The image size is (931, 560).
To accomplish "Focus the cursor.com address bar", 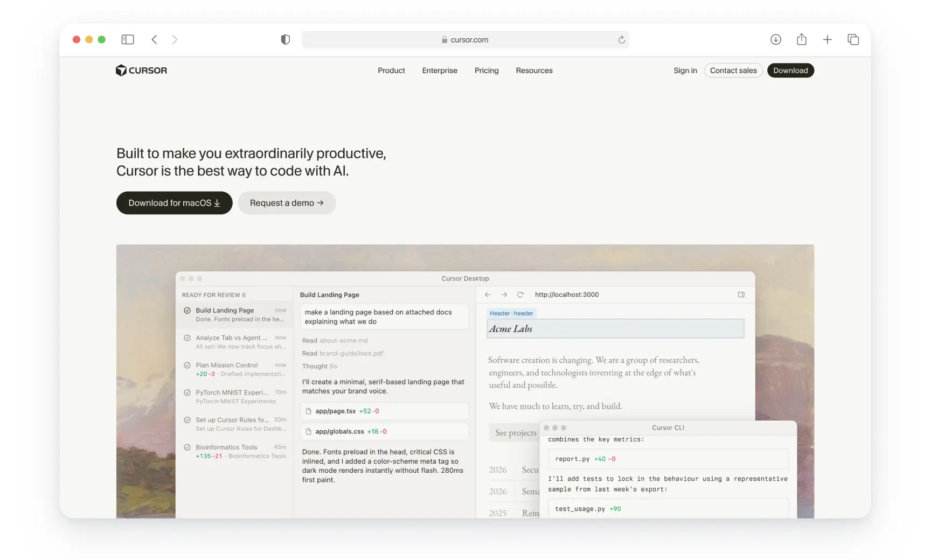I will pos(465,39).
